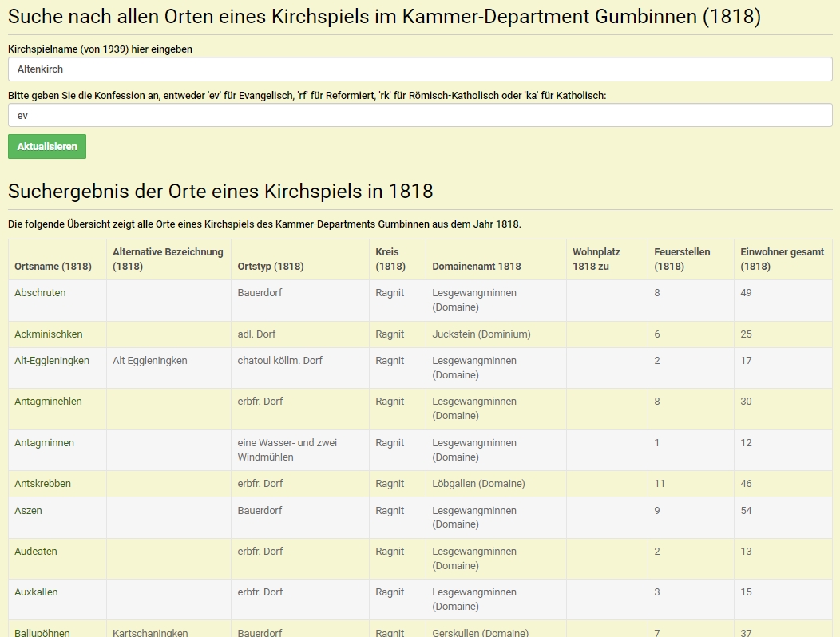This screenshot has width=840, height=637.
Task: Click the Feuerstellen (1818) column header
Action: click(682, 259)
